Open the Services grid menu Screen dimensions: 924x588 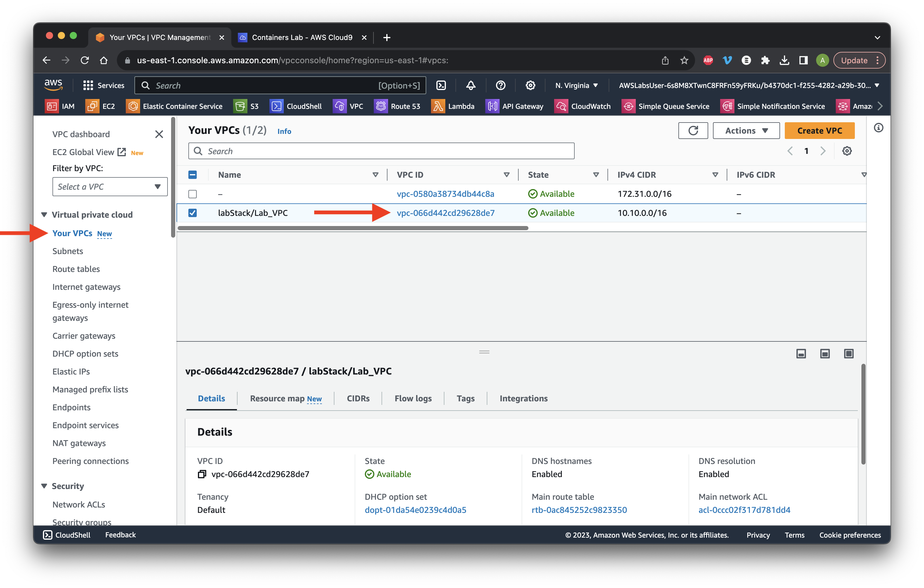(104, 85)
